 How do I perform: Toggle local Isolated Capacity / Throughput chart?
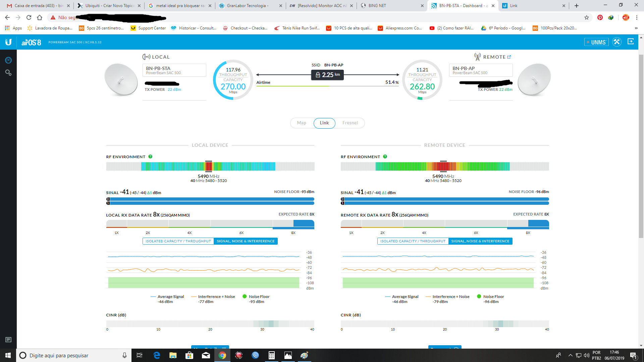(178, 241)
